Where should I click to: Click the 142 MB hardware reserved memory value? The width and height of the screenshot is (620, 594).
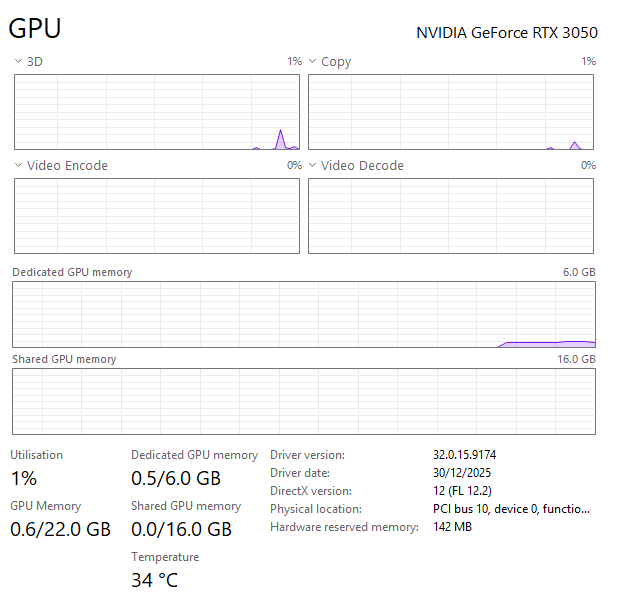(453, 527)
